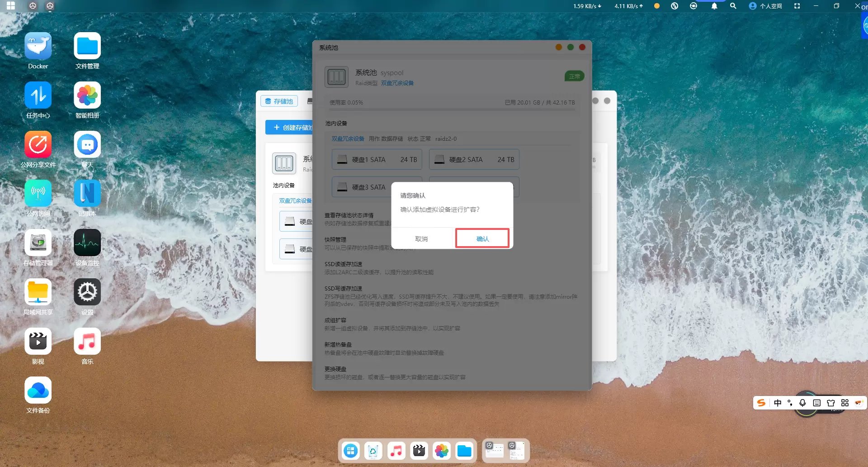
Task: Open the Docker desktop app
Action: pyautogui.click(x=38, y=46)
